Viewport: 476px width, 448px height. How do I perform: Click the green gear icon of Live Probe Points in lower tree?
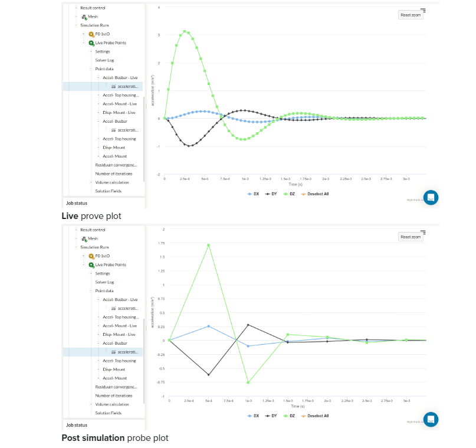[91, 265]
